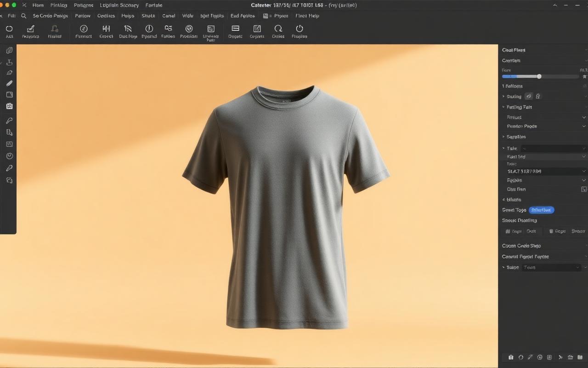Toggle the checkbox in Clus Fren row
This screenshot has height=368, width=588.
click(584, 189)
